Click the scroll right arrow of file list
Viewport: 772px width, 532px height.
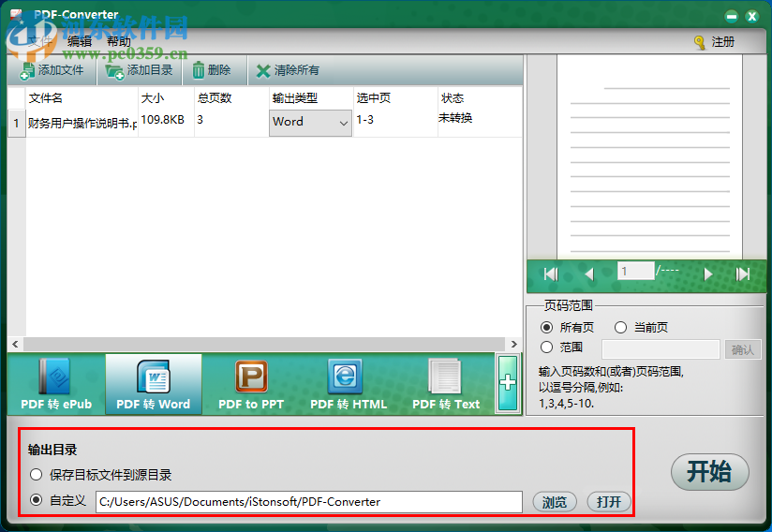(x=514, y=344)
